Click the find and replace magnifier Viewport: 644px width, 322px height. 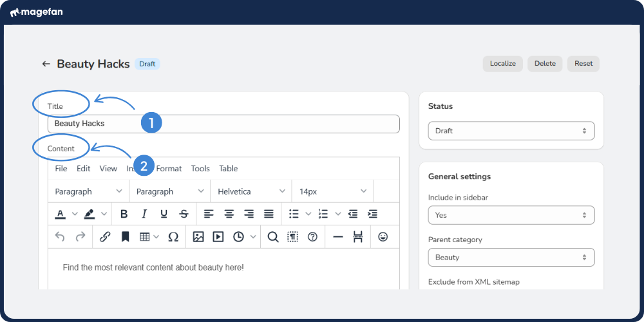(273, 237)
